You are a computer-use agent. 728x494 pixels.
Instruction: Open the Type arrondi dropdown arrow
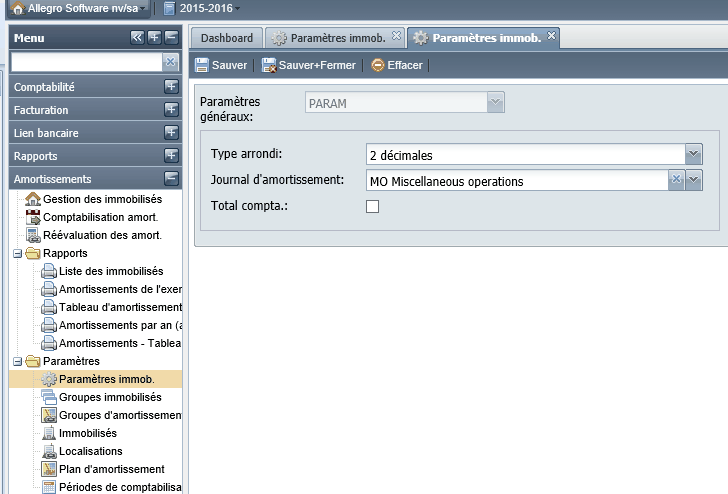coord(693,154)
